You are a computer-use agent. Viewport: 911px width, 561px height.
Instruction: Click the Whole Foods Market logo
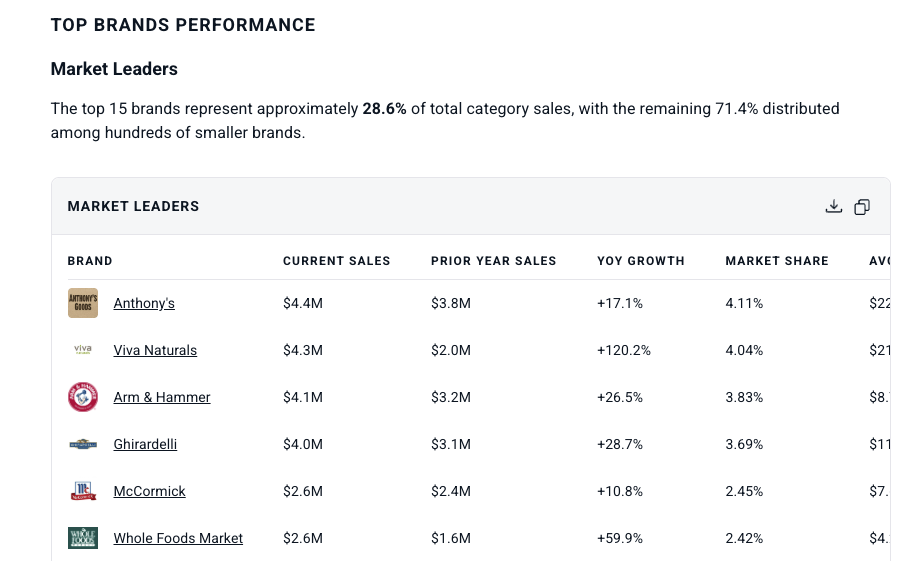(83, 538)
